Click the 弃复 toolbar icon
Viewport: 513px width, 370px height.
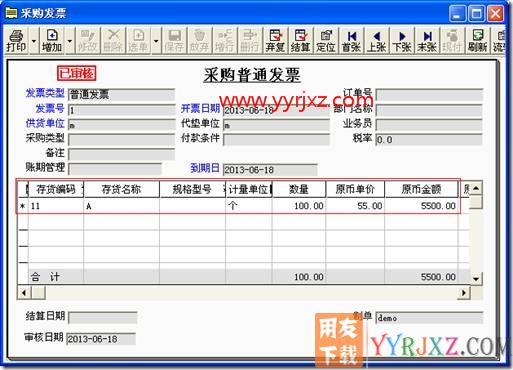pyautogui.click(x=275, y=40)
